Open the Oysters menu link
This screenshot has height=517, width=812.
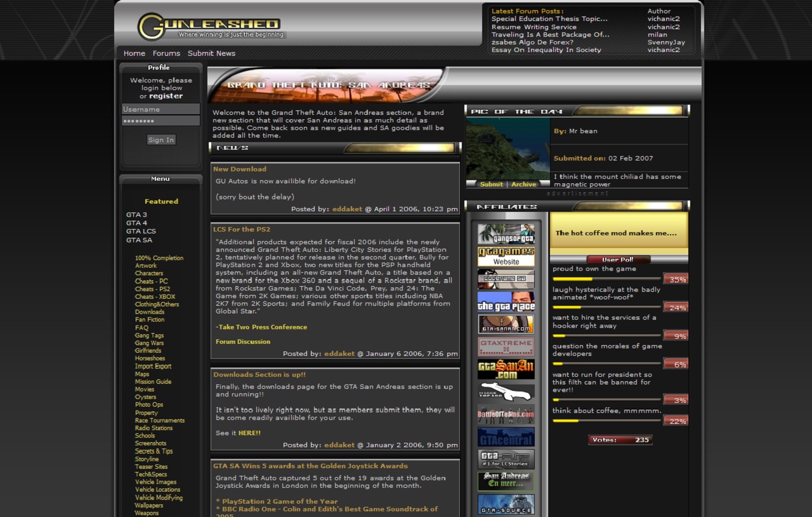coord(145,397)
